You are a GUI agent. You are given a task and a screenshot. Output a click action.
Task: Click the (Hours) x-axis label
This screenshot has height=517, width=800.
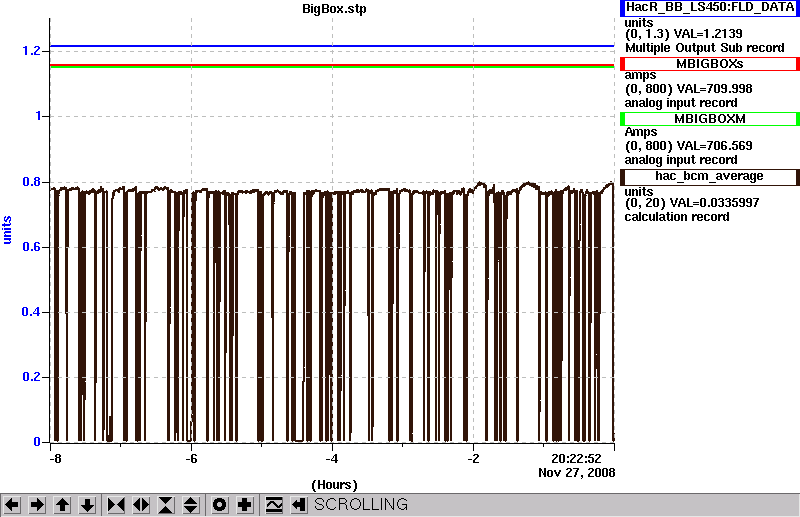pos(334,485)
